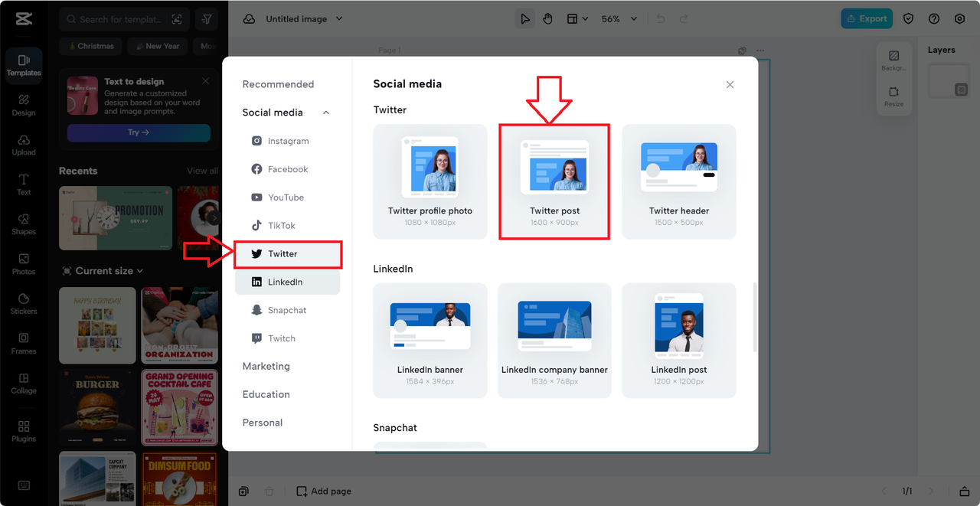Choose the LinkedIn company banner preset
Image resolution: width=980 pixels, height=506 pixels.
pyautogui.click(x=554, y=341)
